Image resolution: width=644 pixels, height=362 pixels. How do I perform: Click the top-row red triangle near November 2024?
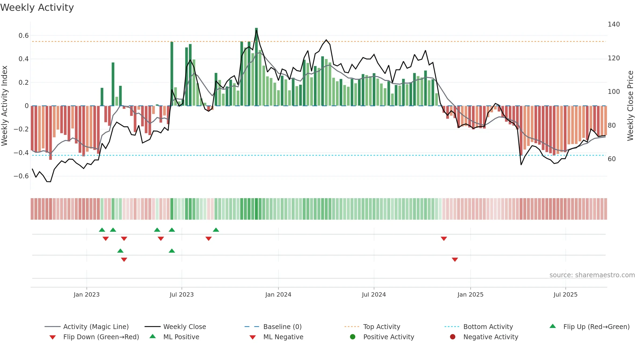point(444,239)
